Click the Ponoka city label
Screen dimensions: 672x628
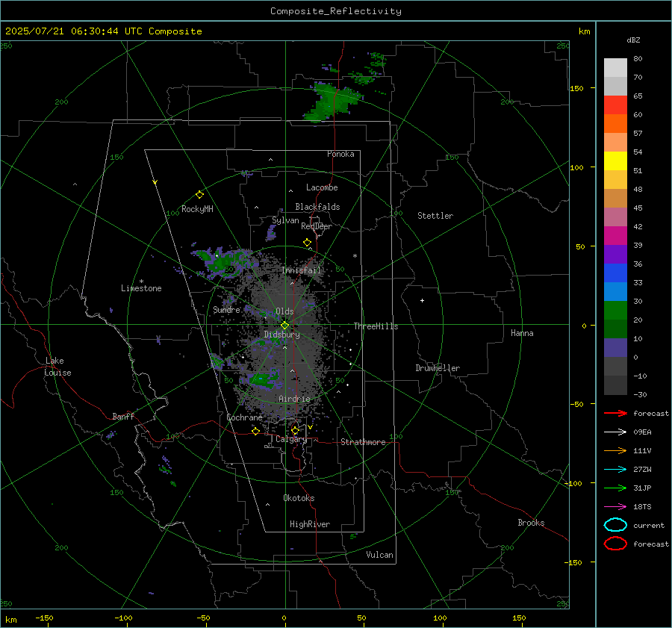[340, 154]
